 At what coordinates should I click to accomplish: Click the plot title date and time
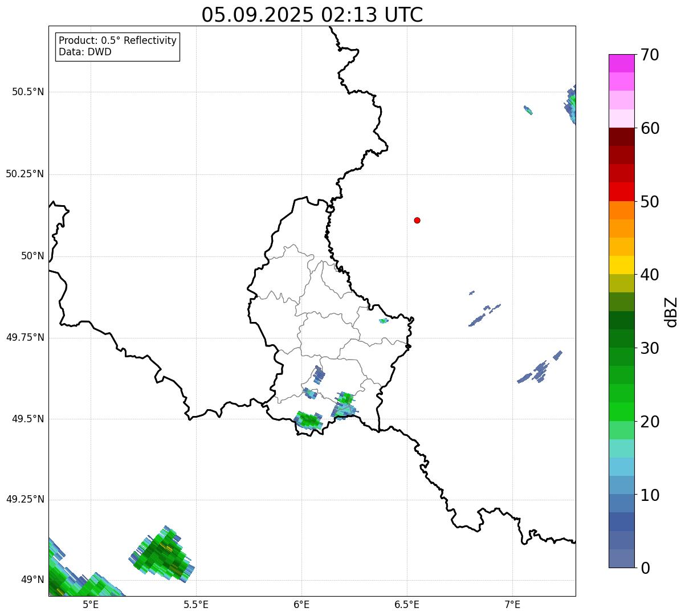[x=312, y=15]
